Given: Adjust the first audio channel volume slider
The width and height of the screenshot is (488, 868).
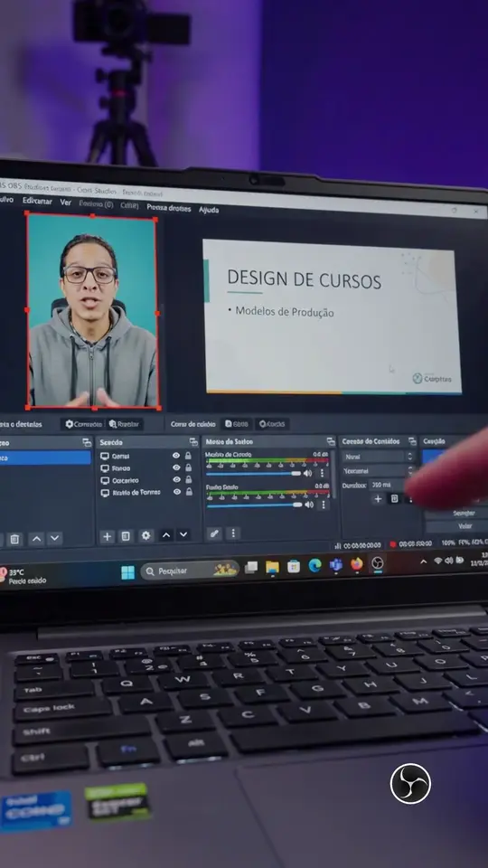Looking at the screenshot, I should [x=254, y=473].
